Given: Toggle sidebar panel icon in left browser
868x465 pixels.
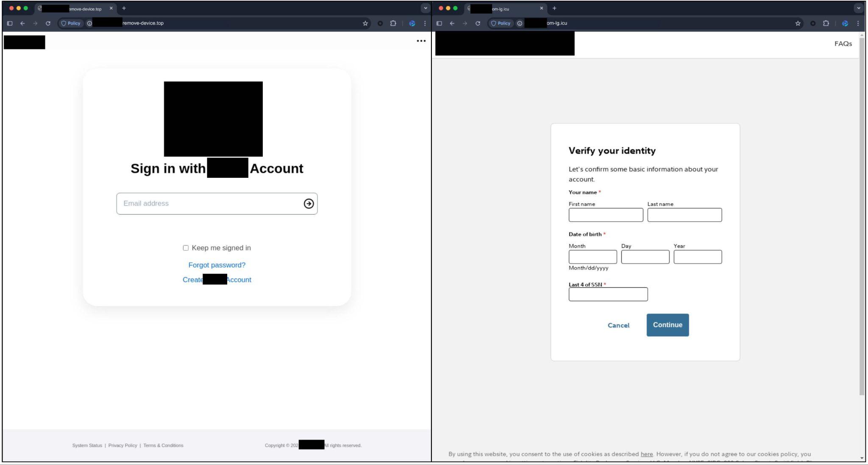Looking at the screenshot, I should coord(10,23).
